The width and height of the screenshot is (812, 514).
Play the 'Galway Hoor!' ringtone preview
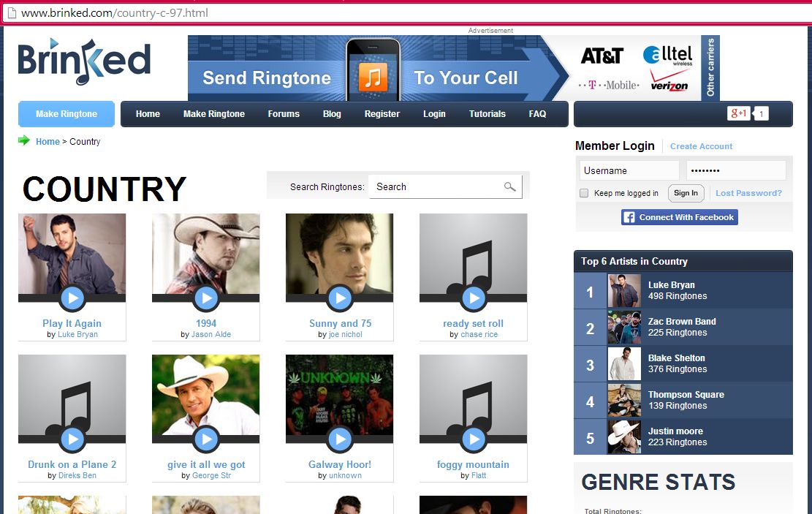[x=340, y=439]
